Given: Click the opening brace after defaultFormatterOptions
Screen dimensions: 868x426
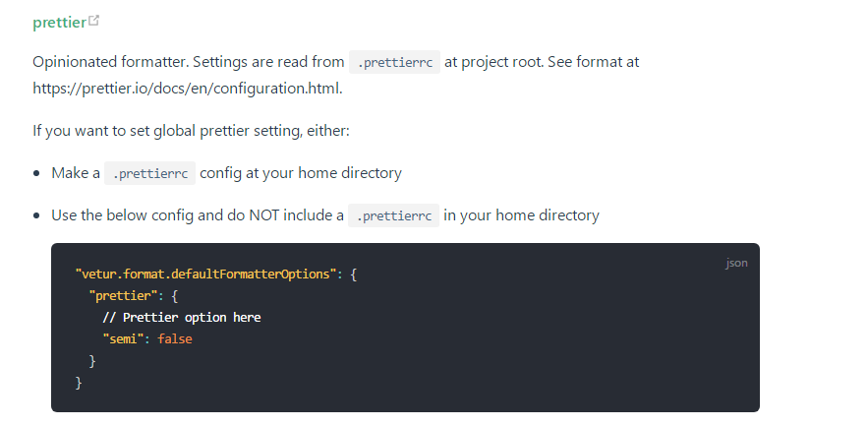Looking at the screenshot, I should coord(354,274).
